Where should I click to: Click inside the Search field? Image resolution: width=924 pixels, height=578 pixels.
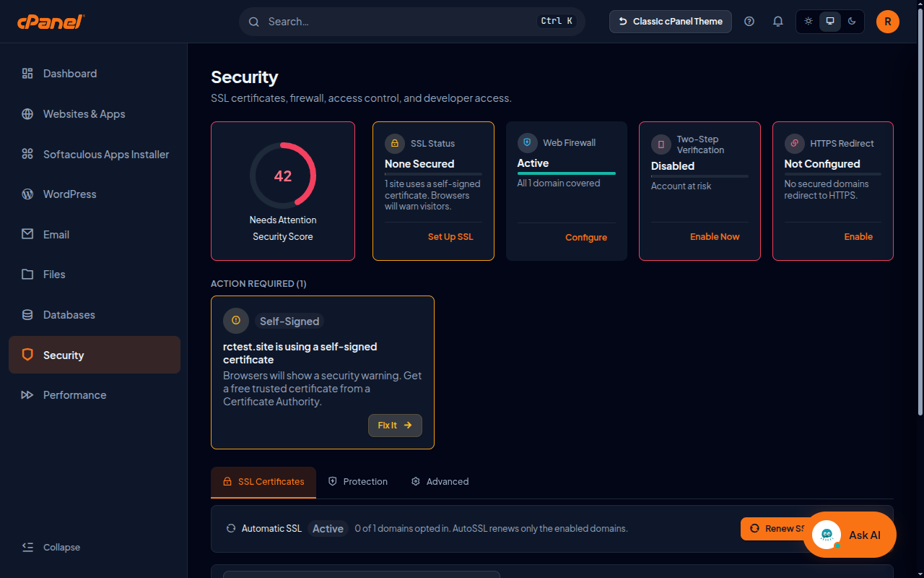pos(411,22)
